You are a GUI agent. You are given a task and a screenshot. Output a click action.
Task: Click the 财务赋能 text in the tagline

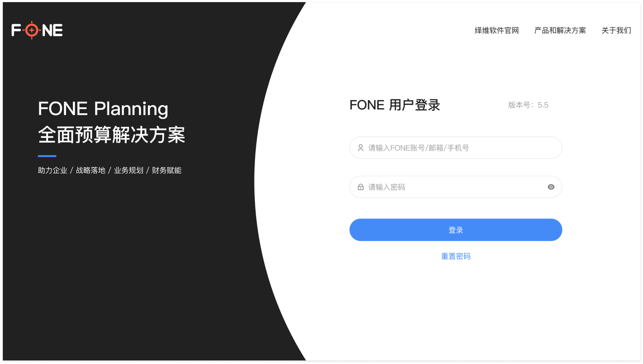(x=166, y=170)
